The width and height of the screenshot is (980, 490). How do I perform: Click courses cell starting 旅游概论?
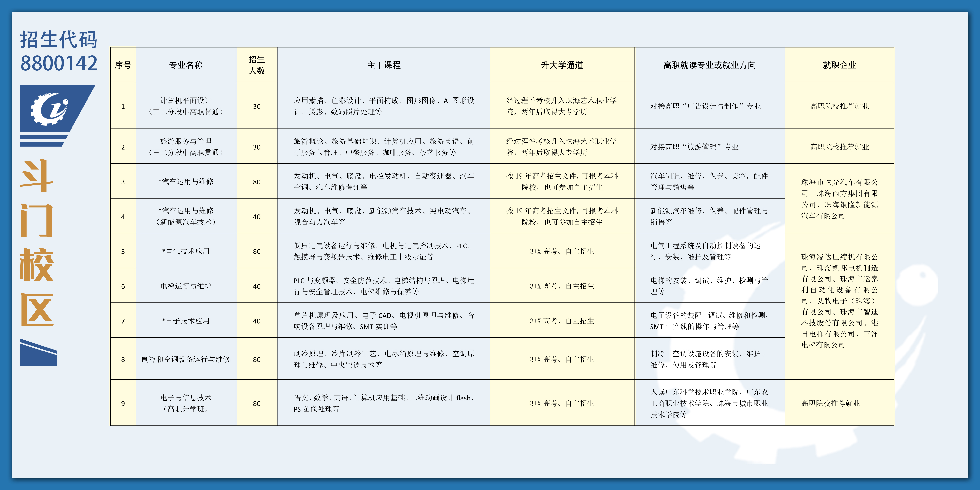point(384,146)
